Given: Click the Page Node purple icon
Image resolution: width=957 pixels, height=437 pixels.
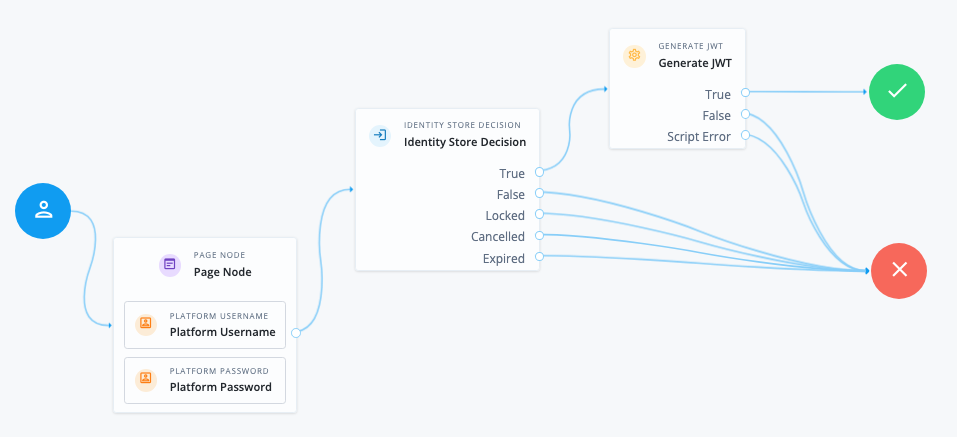Looking at the screenshot, I should (x=170, y=265).
